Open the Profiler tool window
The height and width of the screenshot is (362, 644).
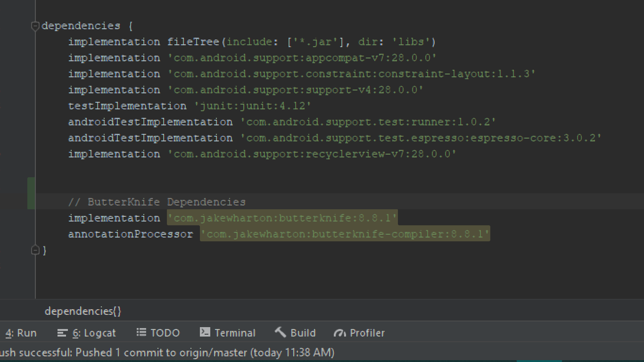[359, 333]
